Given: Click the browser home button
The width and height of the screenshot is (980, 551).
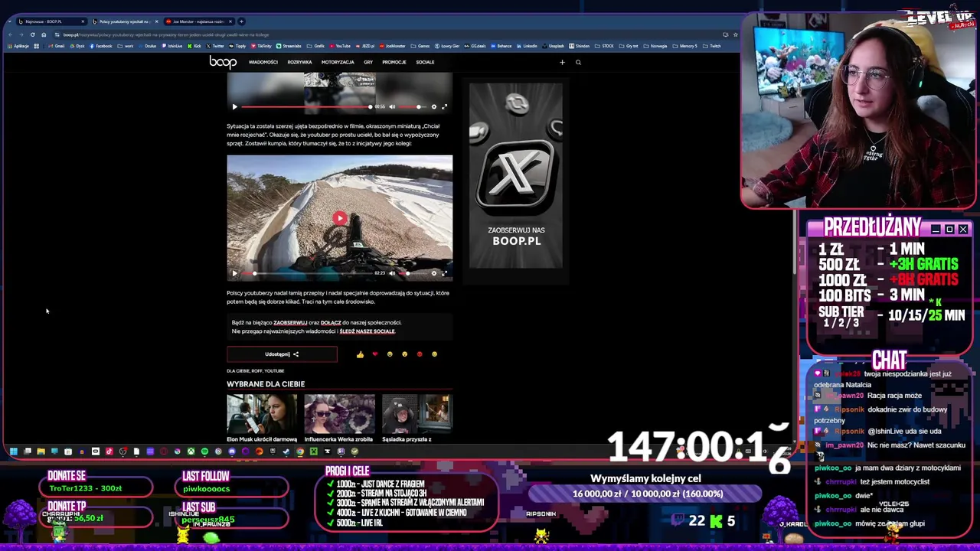Looking at the screenshot, I should click(x=44, y=34).
